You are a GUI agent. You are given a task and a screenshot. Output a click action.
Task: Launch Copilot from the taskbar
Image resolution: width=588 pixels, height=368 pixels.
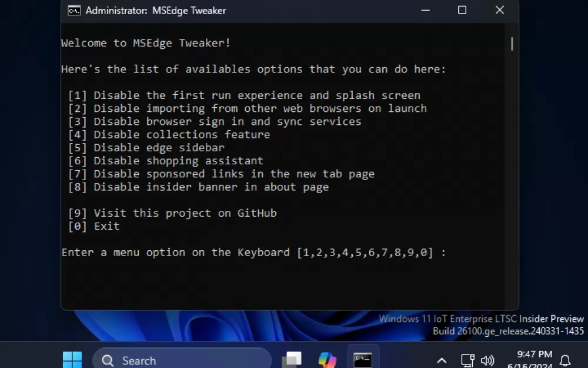[x=328, y=359]
